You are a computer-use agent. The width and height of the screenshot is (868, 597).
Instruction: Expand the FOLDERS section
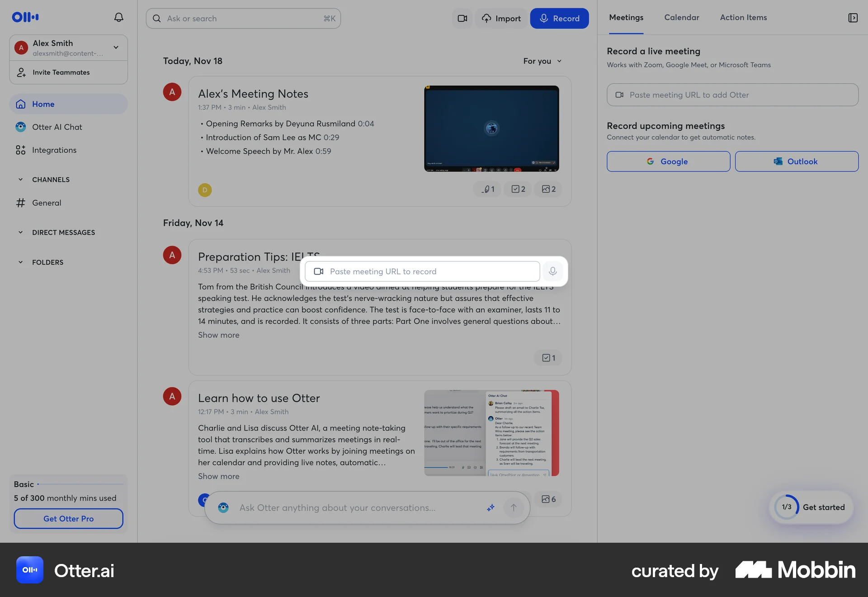20,262
